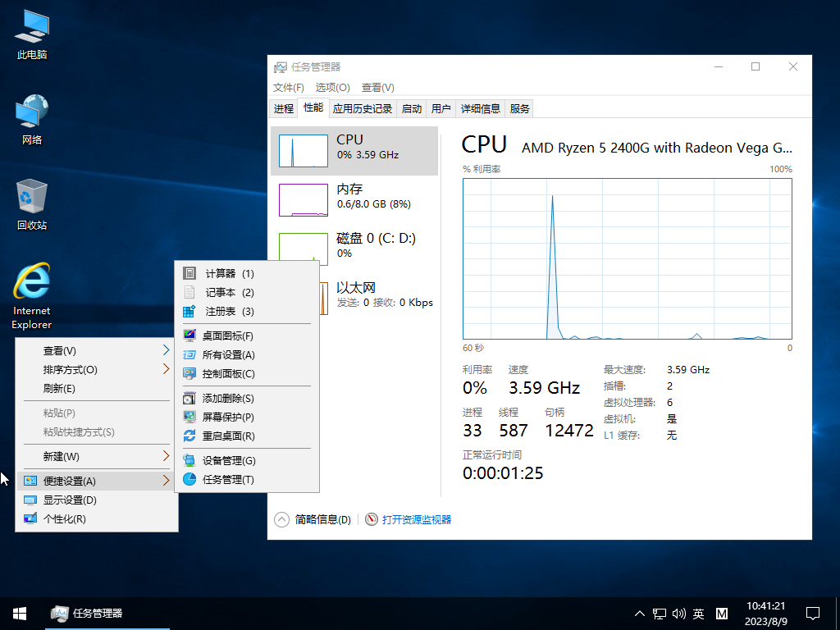Click the 个性化 icon in context menu
840x630 pixels.
point(30,518)
